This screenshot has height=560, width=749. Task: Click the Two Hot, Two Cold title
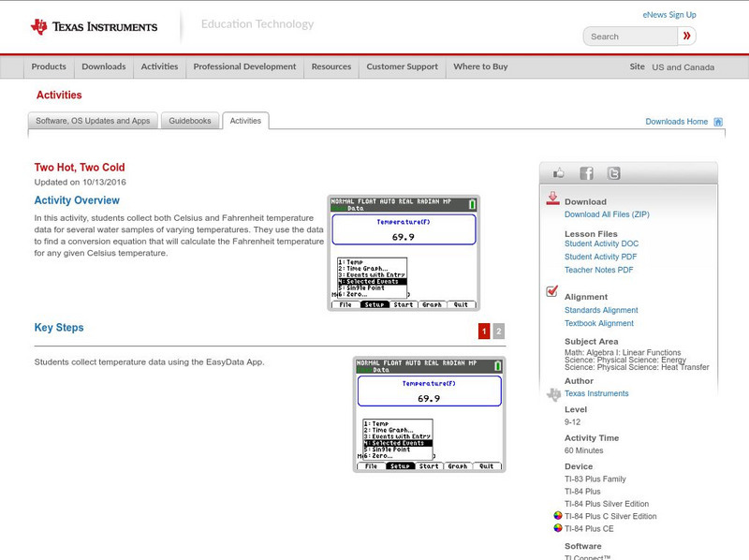point(80,168)
